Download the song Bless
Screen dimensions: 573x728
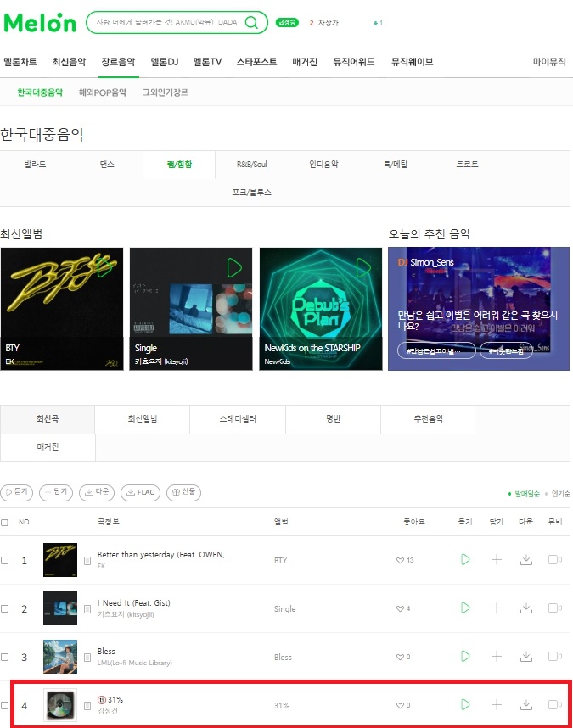tap(526, 656)
